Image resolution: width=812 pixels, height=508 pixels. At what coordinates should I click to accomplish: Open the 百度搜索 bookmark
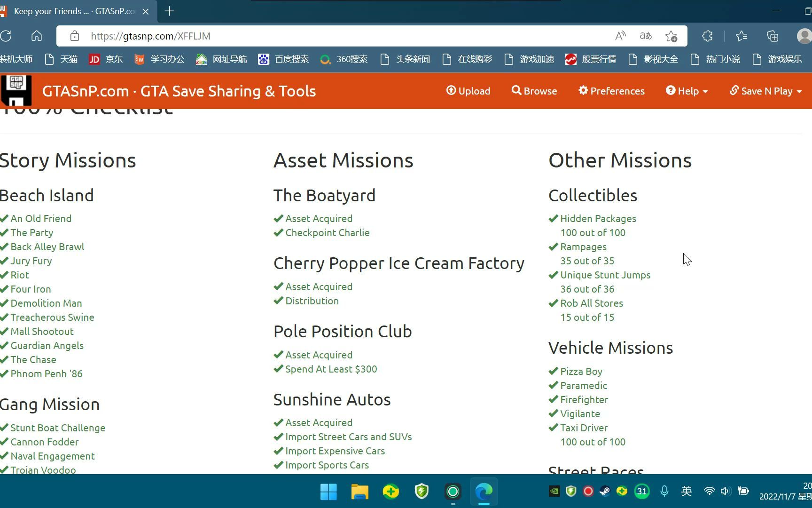coord(283,59)
